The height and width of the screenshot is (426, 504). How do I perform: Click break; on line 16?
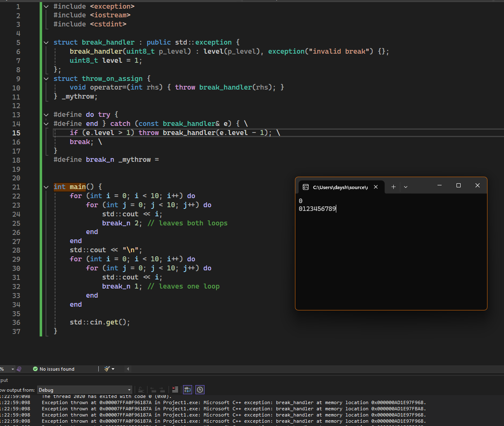tap(82, 142)
